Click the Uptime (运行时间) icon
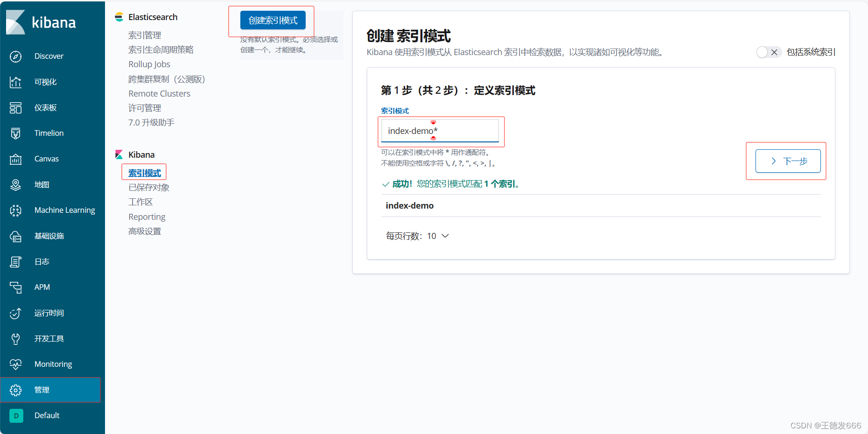The width and height of the screenshot is (868, 434). coord(16,313)
